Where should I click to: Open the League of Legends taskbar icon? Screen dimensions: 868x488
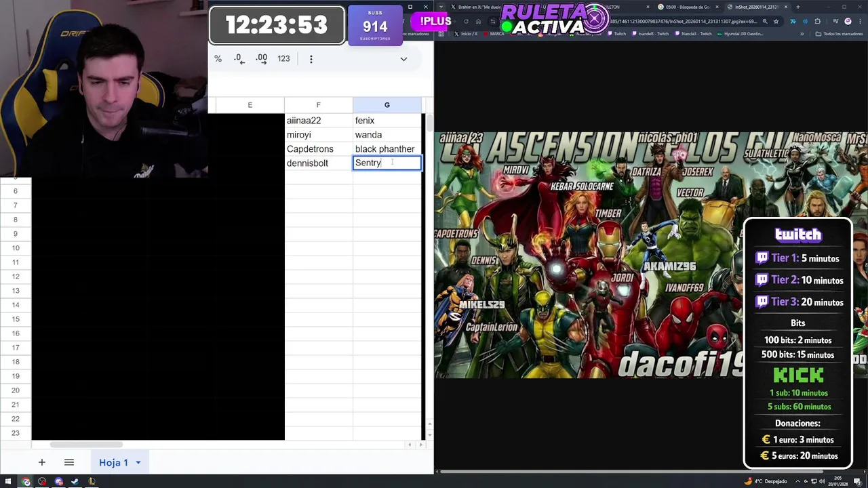(x=92, y=482)
